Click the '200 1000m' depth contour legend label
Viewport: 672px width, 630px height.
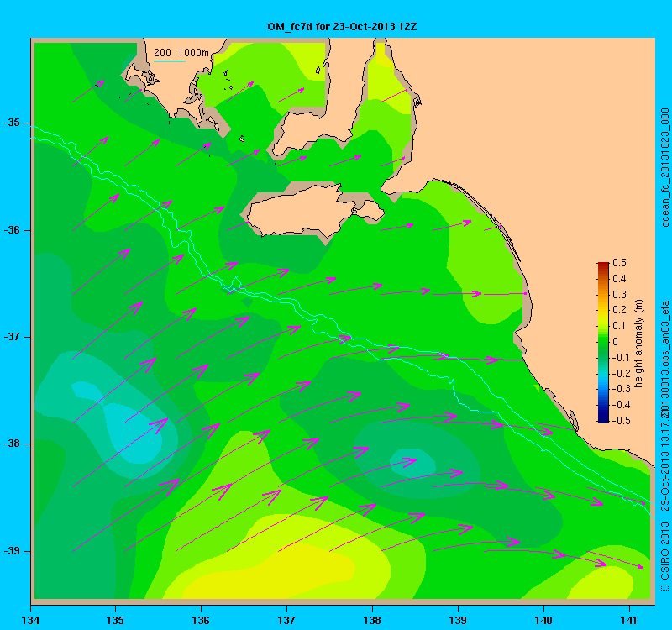point(181,53)
